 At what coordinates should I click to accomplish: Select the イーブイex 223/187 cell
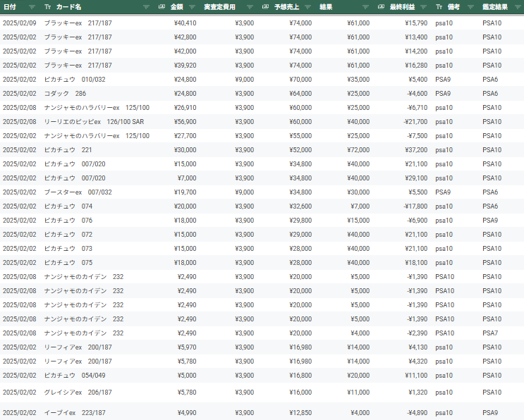point(75,412)
